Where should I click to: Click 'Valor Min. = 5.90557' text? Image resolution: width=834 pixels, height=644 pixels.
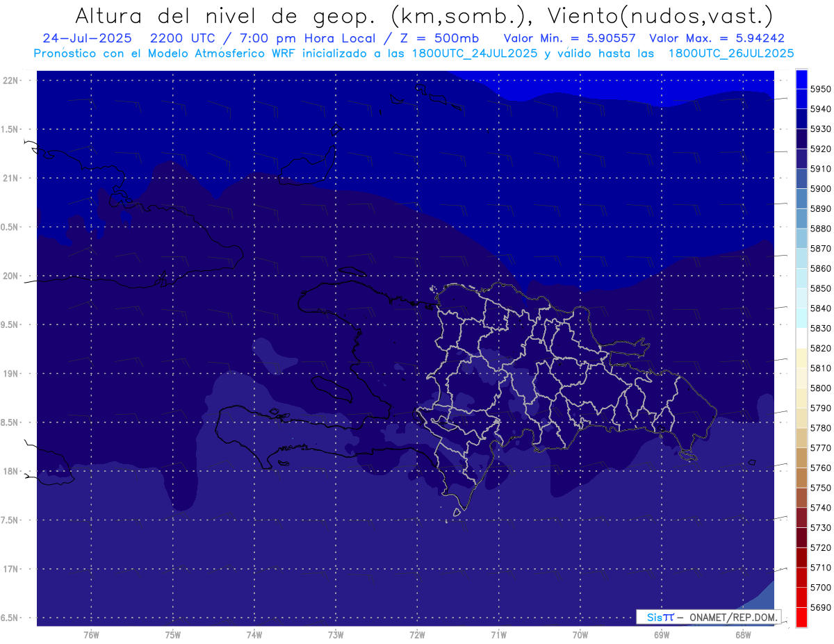point(569,38)
